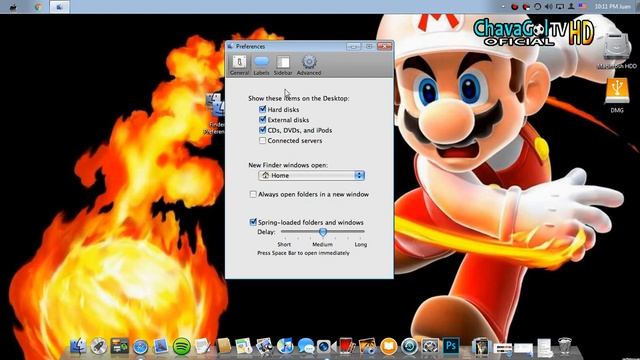Open the Sidebar preferences tab

[283, 65]
